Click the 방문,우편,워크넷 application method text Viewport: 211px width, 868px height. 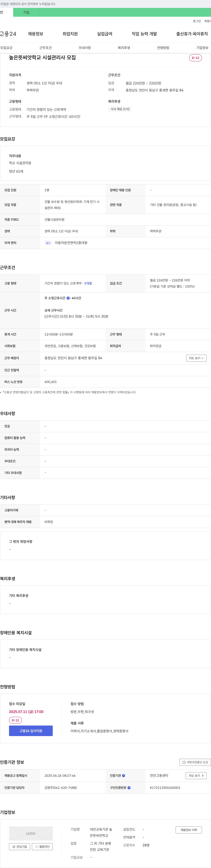pos(82,712)
